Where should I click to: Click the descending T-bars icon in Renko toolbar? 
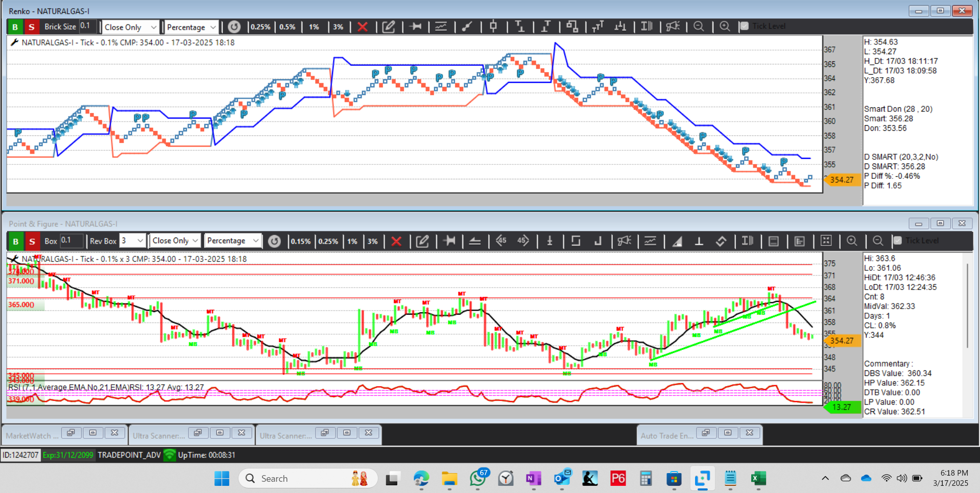pyautogui.click(x=520, y=26)
